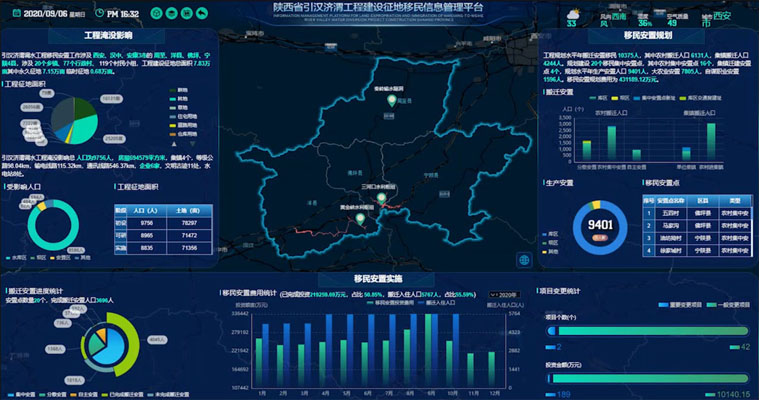760x400 pixels.
Task: Click pie legend next-page down triangle
Action: pyautogui.click(x=192, y=144)
